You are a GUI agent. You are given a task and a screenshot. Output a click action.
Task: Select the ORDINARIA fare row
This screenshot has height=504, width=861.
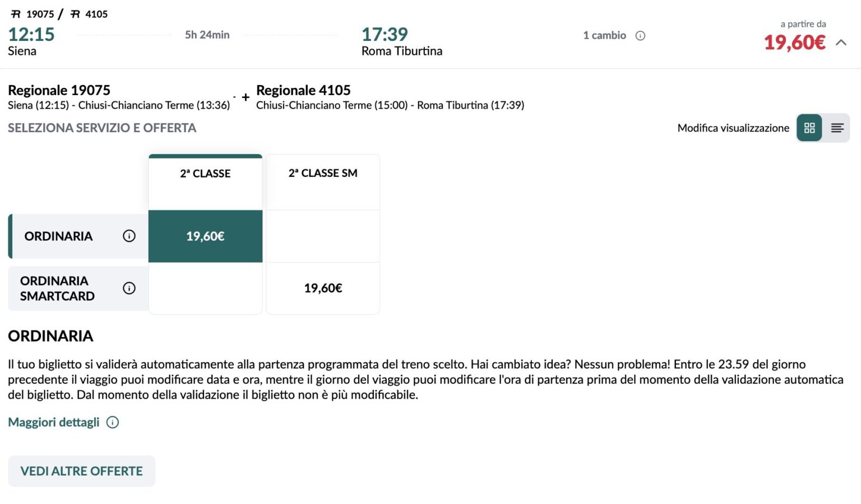point(58,236)
